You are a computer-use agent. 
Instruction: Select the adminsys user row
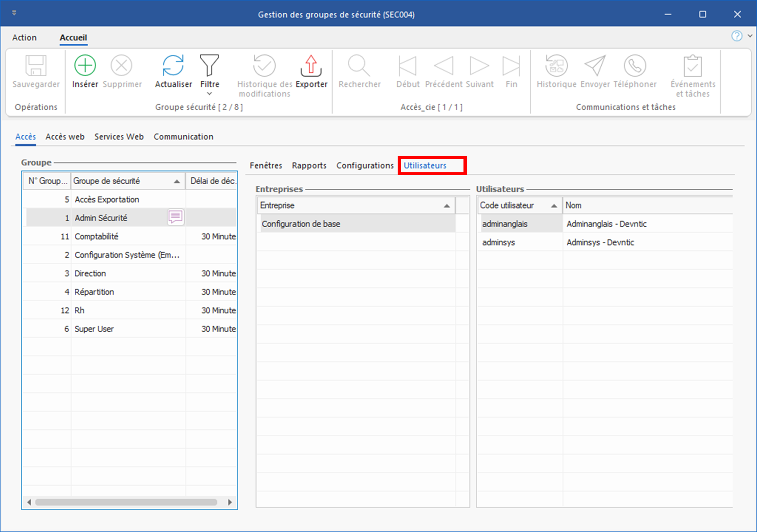(499, 242)
